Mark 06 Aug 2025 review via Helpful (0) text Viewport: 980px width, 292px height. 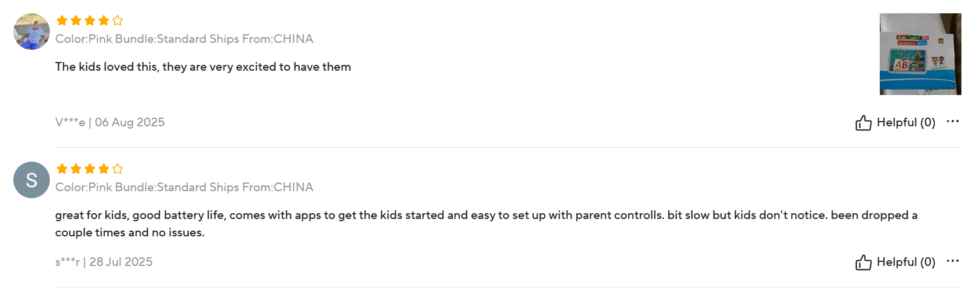[x=906, y=122]
